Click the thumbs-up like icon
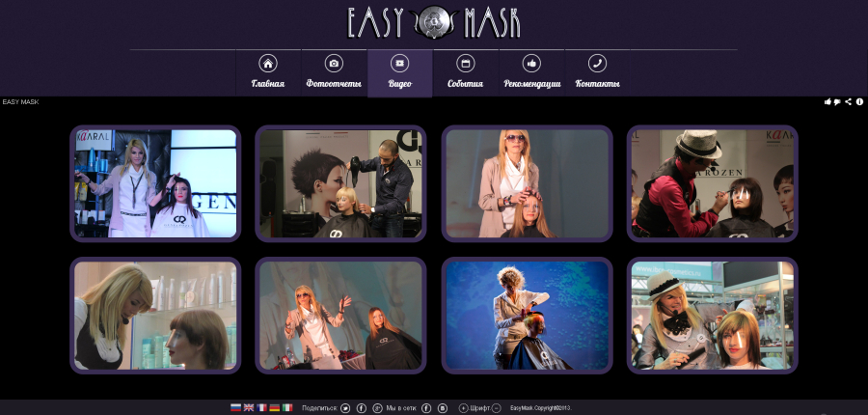The height and width of the screenshot is (415, 868). 827,102
